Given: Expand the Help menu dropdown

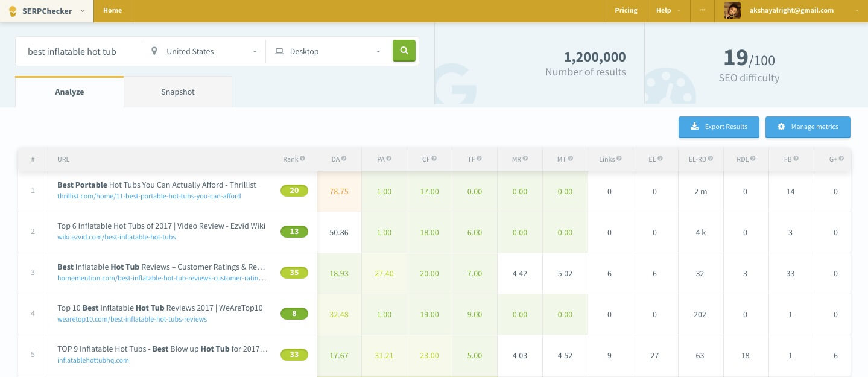Looking at the screenshot, I should pos(668,10).
